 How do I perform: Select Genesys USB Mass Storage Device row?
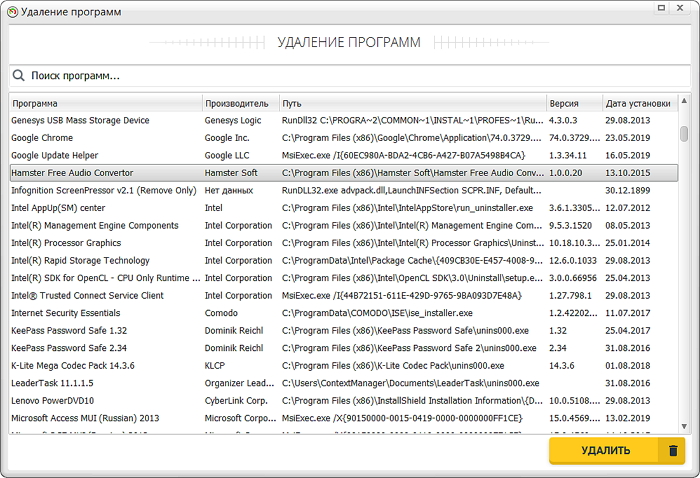click(344, 121)
